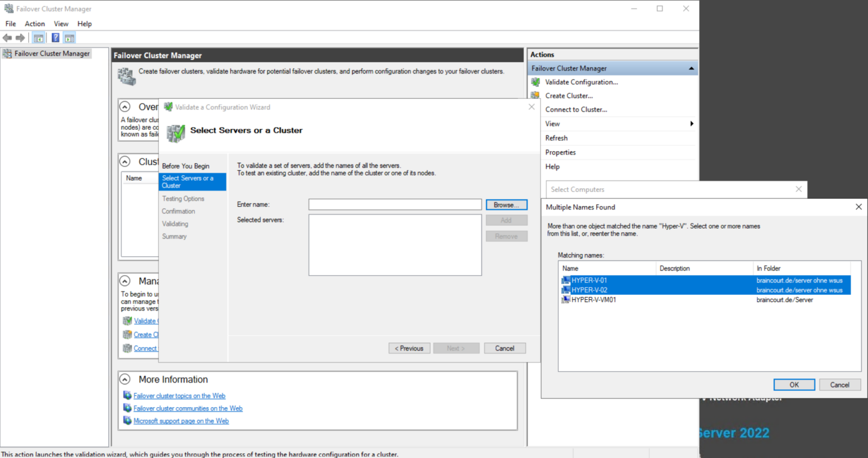868x458 pixels.
Task: Click the Help question mark toolbar icon
Action: pos(55,37)
